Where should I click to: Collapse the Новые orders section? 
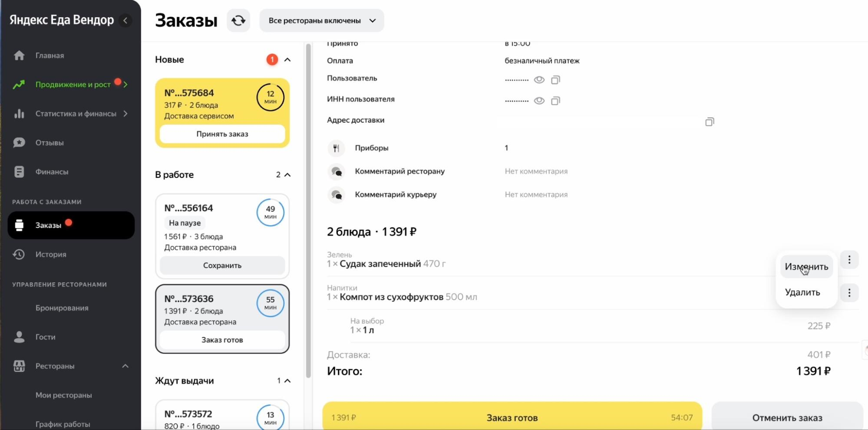(287, 60)
